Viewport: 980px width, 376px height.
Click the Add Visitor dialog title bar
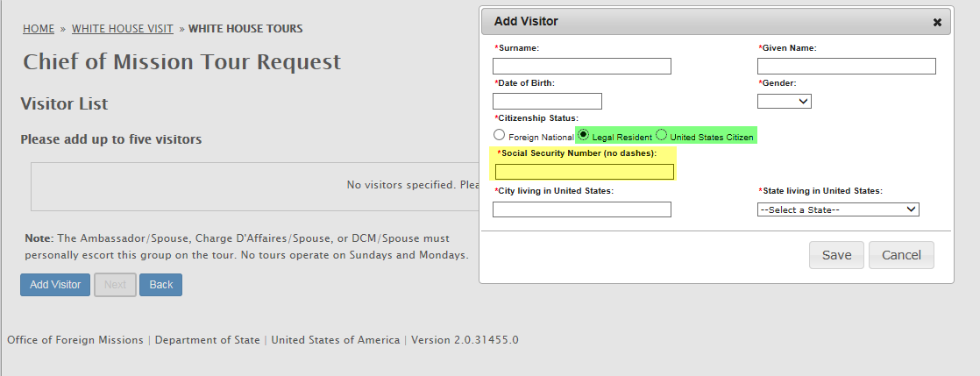pos(701,22)
